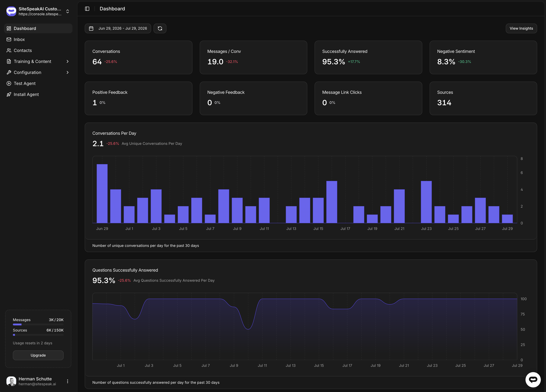Open the Conversations stat card

pos(138,57)
